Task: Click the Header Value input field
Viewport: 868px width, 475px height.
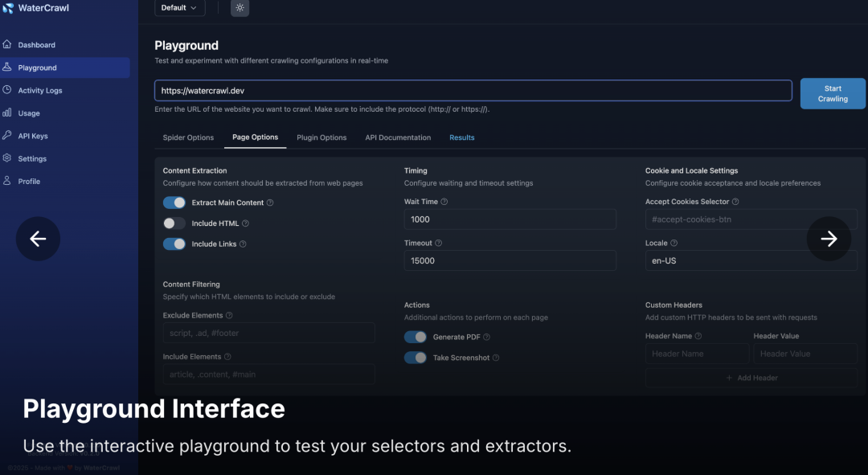Action: tap(805, 354)
